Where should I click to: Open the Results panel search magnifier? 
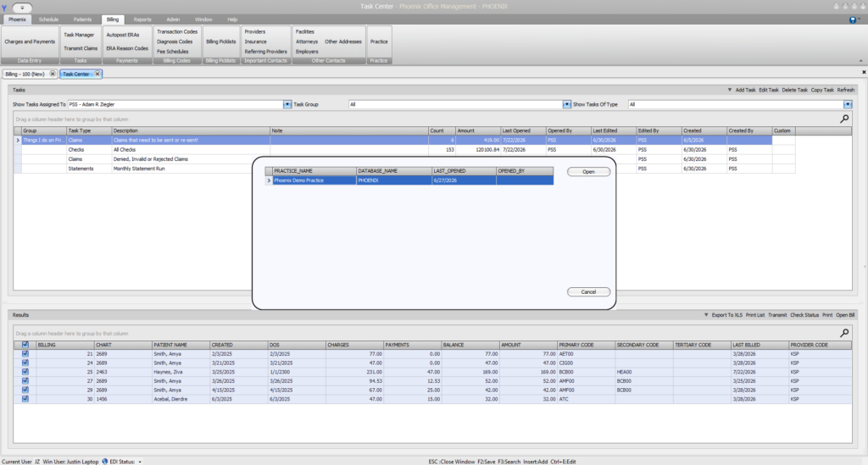(844, 333)
